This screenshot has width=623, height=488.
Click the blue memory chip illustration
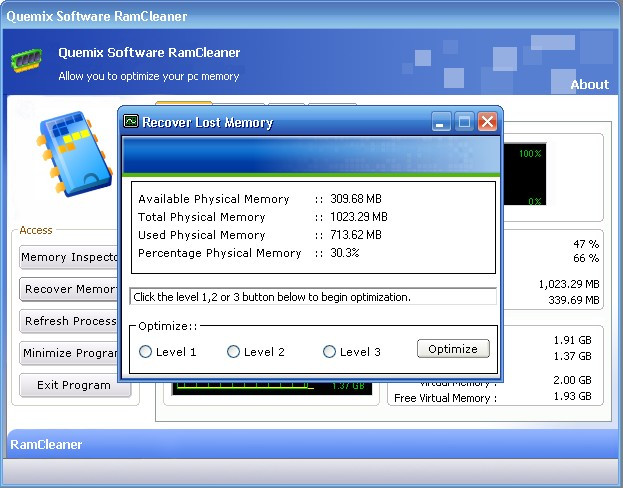[74, 154]
